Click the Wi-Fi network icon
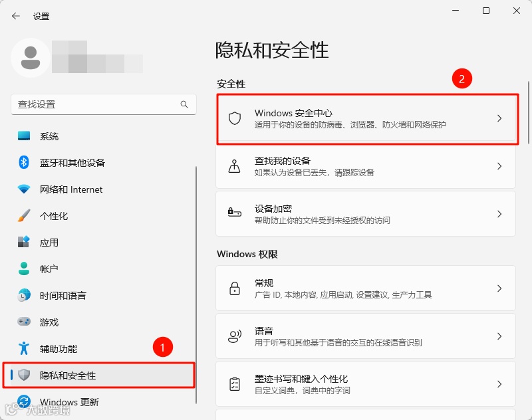This screenshot has width=532, height=420. [x=24, y=189]
